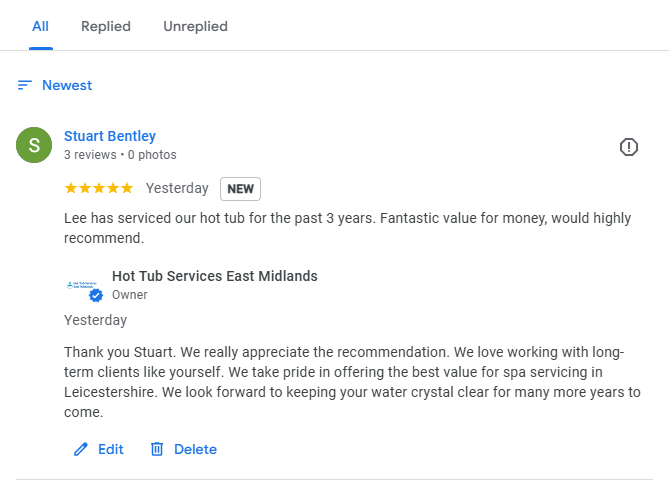The width and height of the screenshot is (669, 495).
Task: Click the sort lines icon
Action: point(25,85)
